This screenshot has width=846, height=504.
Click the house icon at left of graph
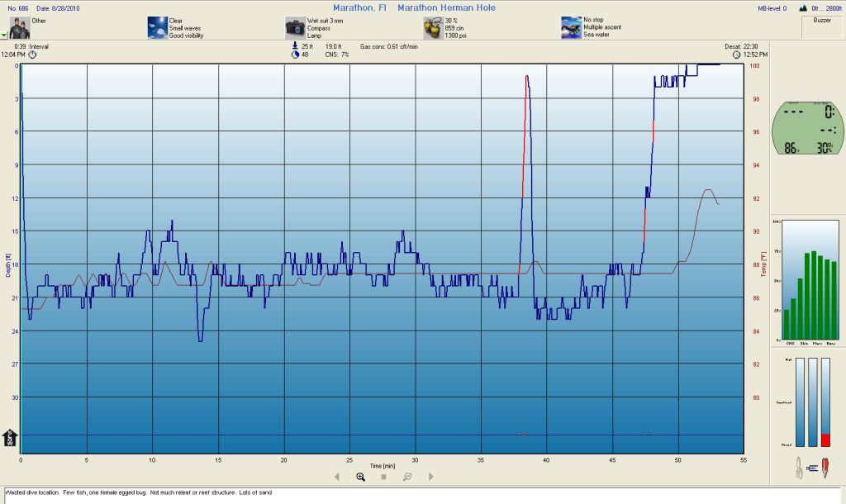[x=10, y=438]
